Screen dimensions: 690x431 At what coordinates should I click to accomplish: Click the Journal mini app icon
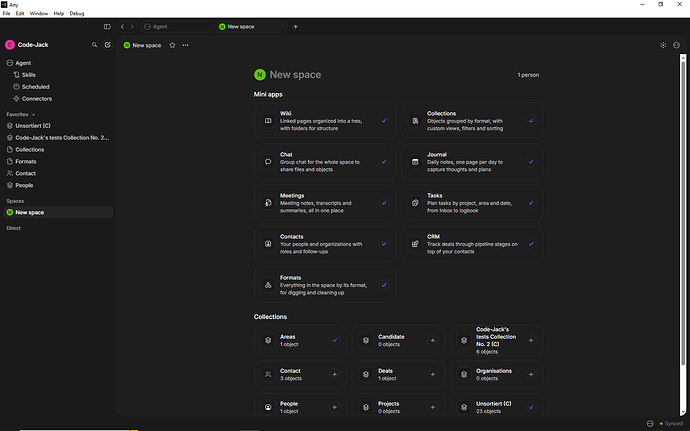(x=415, y=162)
